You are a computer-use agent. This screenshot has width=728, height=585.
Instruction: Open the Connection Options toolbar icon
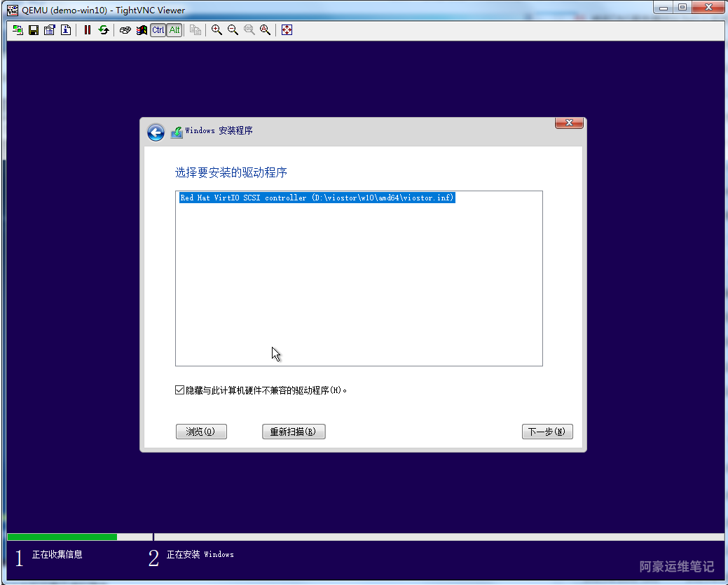pos(50,30)
